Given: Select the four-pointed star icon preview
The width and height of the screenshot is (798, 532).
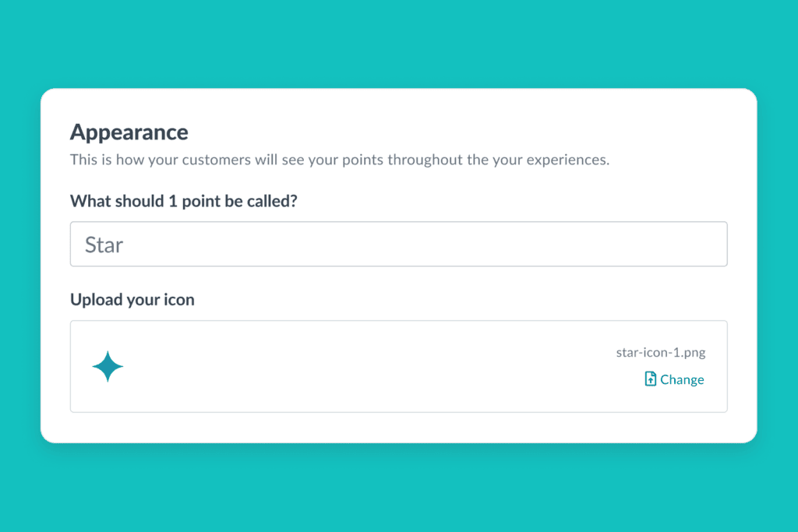Looking at the screenshot, I should pyautogui.click(x=108, y=366).
